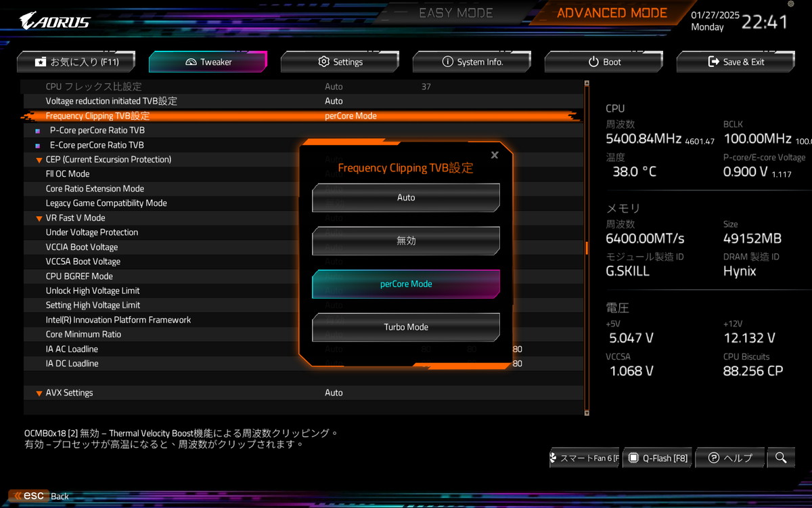The image size is (812, 508).
Task: Click the Tweaker gauge icon
Action: (x=190, y=62)
